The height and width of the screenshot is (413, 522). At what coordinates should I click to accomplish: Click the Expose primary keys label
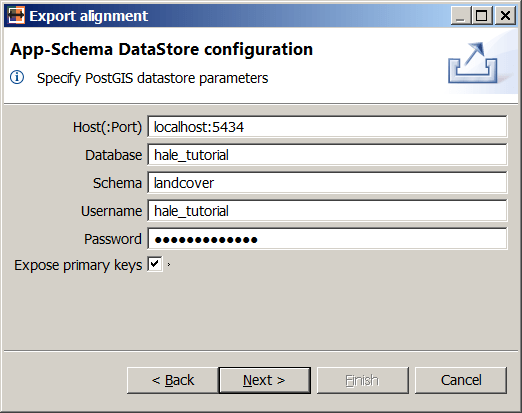(78, 265)
